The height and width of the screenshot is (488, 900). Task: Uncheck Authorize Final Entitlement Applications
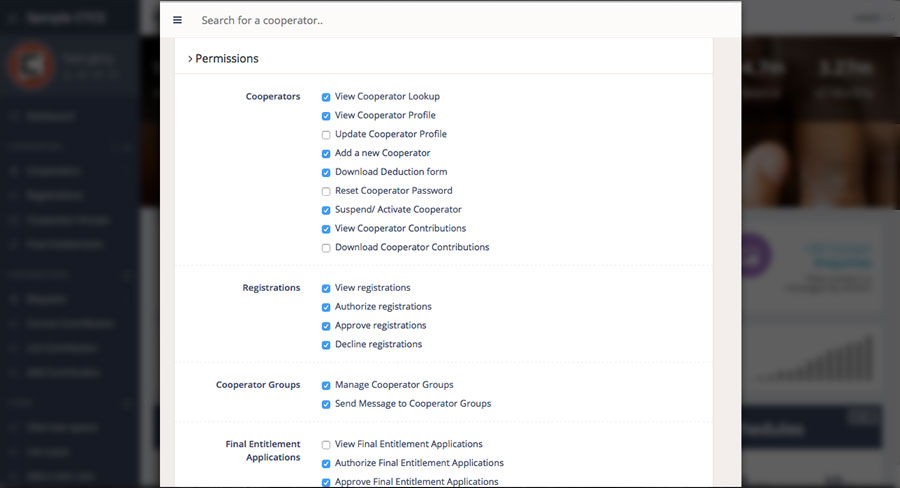(326, 464)
